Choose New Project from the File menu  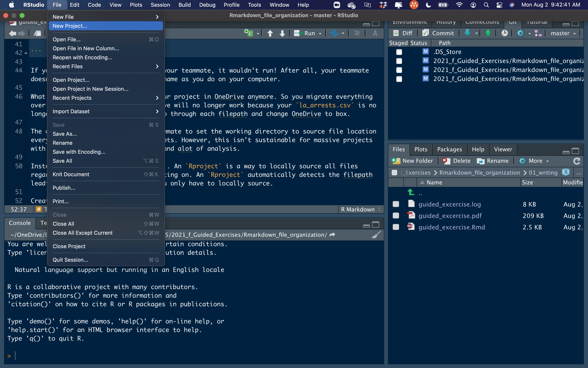tap(106, 26)
